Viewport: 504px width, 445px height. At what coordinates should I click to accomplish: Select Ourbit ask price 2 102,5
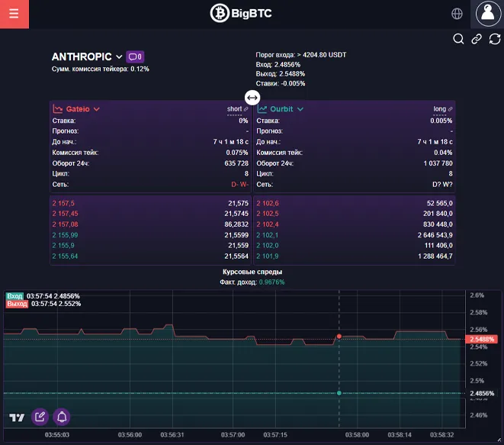[268, 214]
